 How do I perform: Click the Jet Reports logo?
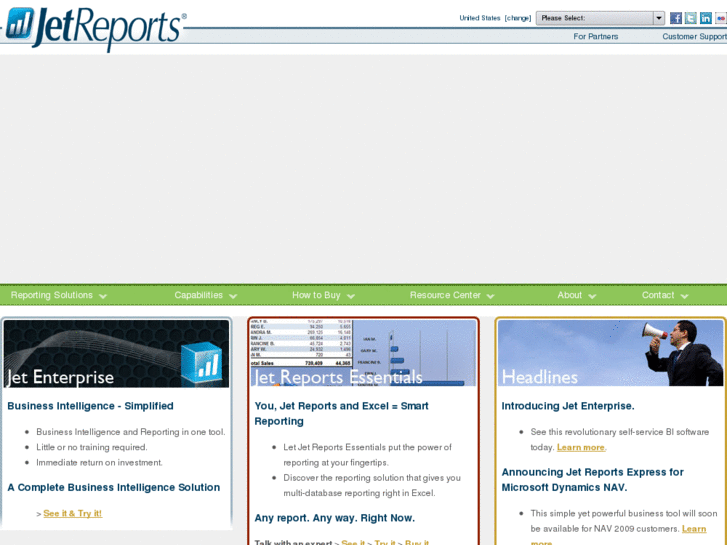point(96,28)
